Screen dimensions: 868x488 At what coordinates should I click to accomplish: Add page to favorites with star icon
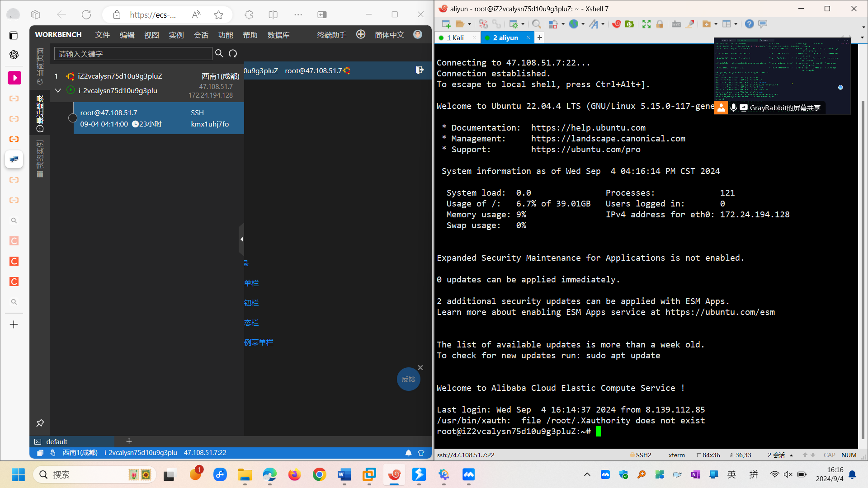click(x=219, y=15)
